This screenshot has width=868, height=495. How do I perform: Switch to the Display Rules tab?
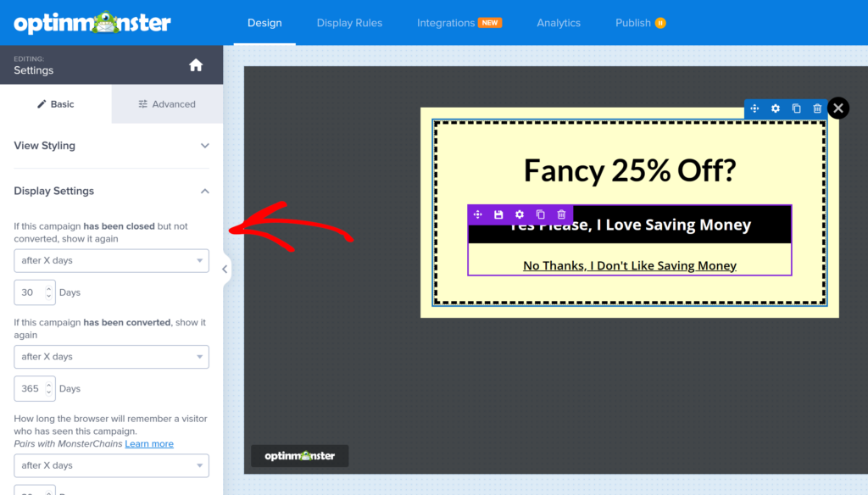349,23
